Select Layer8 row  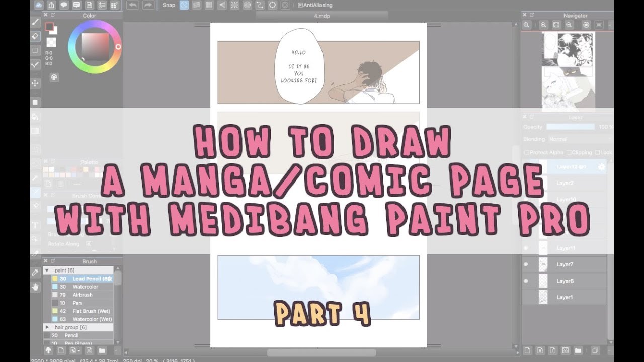(565, 281)
